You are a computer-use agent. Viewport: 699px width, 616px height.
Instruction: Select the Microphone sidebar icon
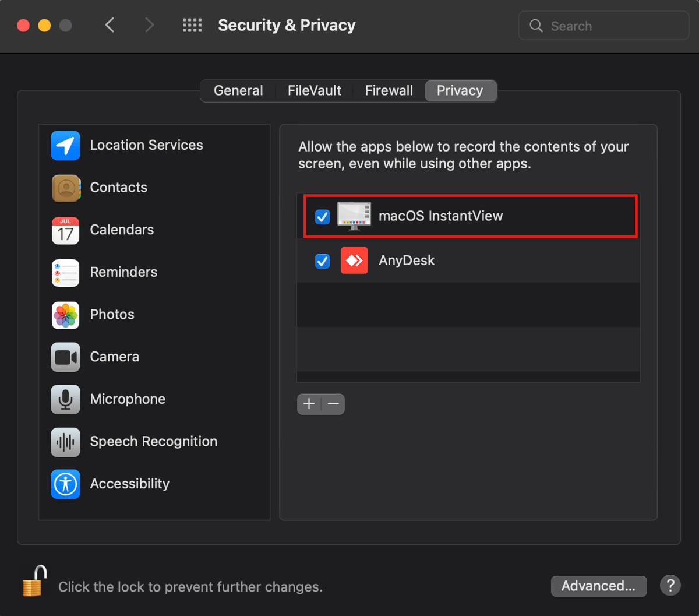click(65, 400)
